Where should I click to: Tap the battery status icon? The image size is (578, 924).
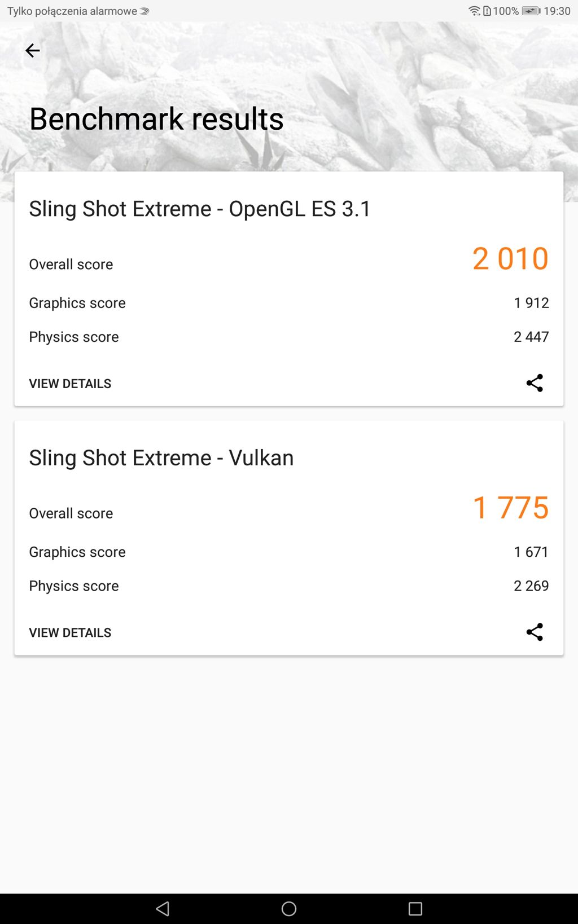click(531, 11)
